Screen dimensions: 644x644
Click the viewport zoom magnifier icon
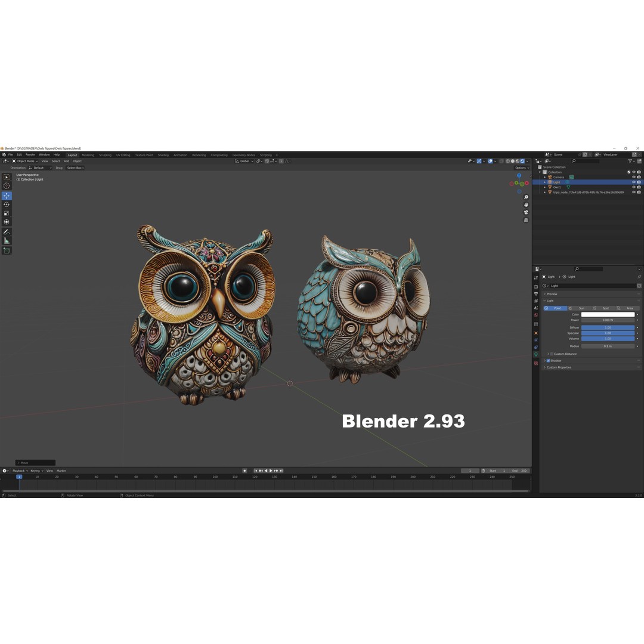(x=526, y=197)
